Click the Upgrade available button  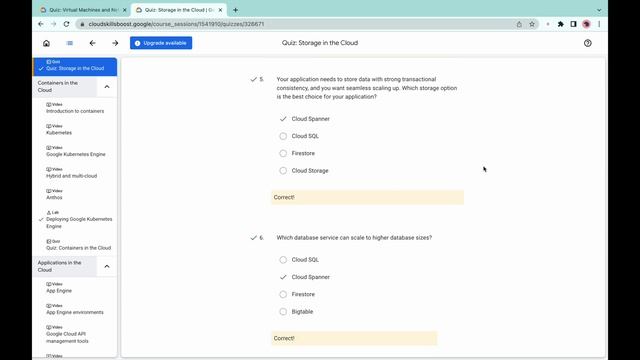click(161, 43)
